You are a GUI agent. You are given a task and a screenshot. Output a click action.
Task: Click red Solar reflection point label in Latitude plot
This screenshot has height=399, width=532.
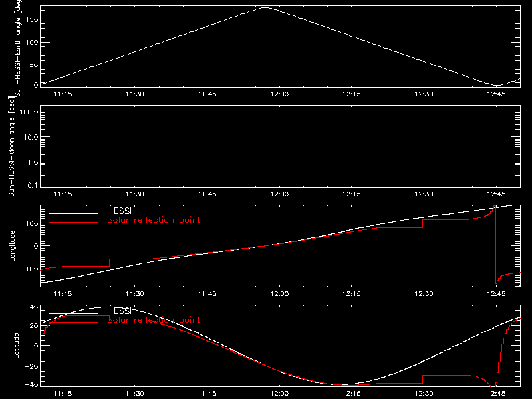[154, 320]
